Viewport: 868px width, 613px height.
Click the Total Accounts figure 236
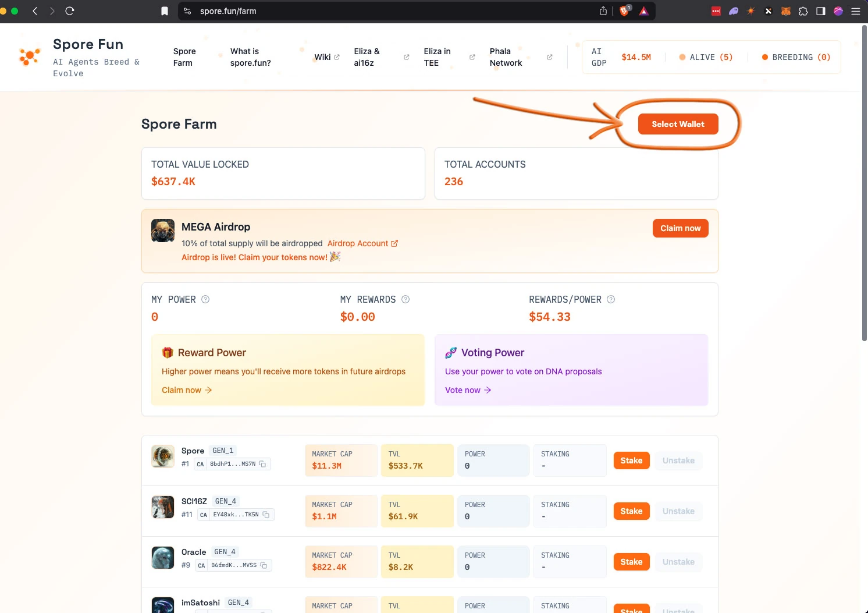point(454,182)
